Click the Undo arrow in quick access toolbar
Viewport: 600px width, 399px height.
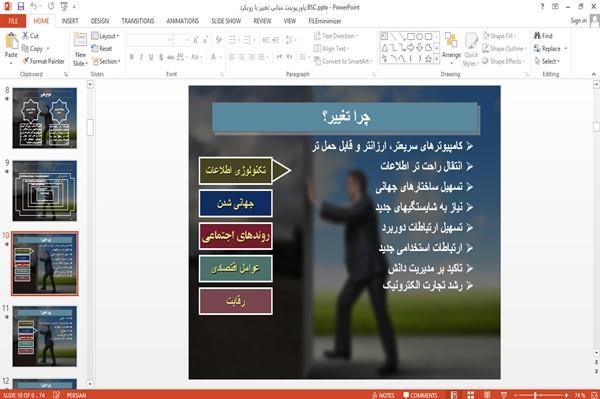pos(34,6)
